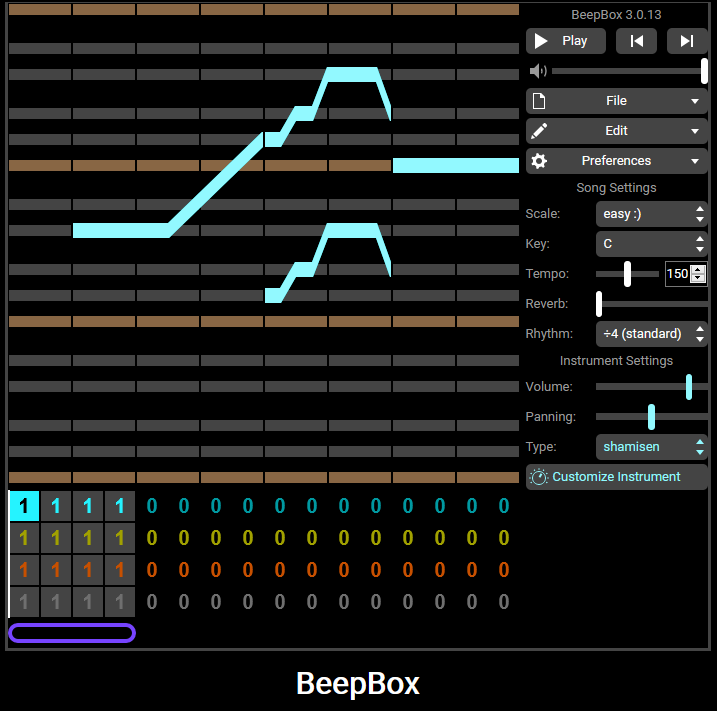Viewport: 717px width, 711px height.
Task: Click the dial icon on Customize Instrument
Action: click(539, 477)
